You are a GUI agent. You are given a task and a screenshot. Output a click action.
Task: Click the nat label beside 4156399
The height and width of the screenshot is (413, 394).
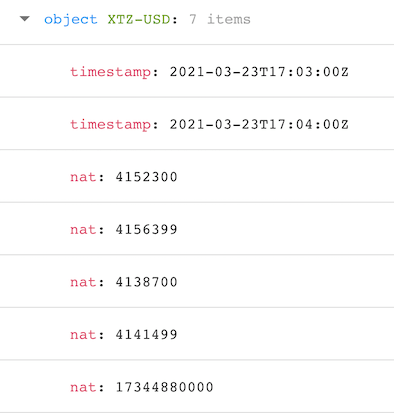[83, 230]
